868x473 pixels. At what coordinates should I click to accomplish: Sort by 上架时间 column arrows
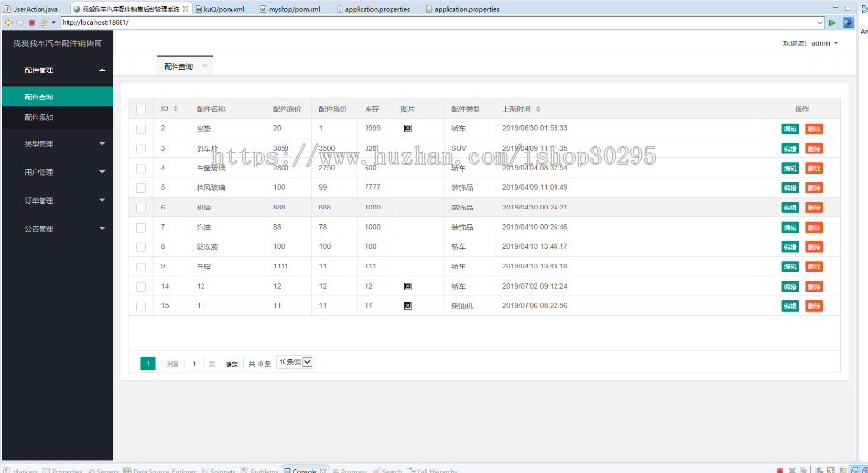tap(538, 109)
